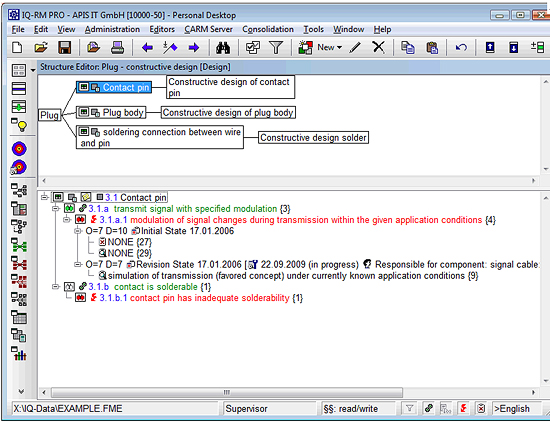Collapse the 3.1.a transmit signal node

click(55, 208)
